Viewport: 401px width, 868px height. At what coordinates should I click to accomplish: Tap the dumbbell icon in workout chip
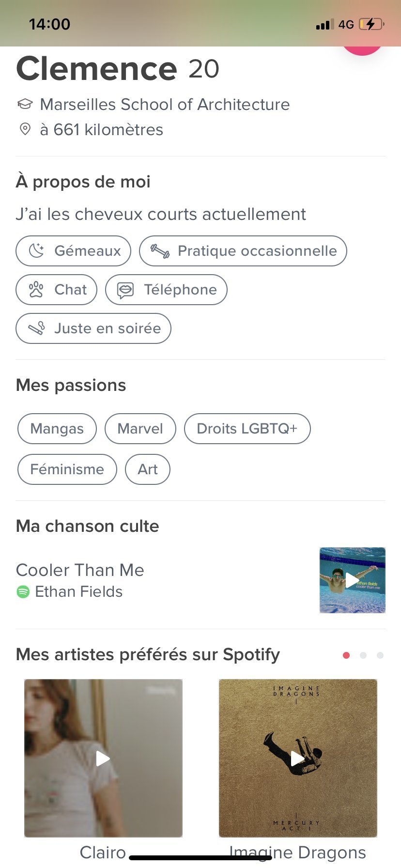click(x=160, y=251)
